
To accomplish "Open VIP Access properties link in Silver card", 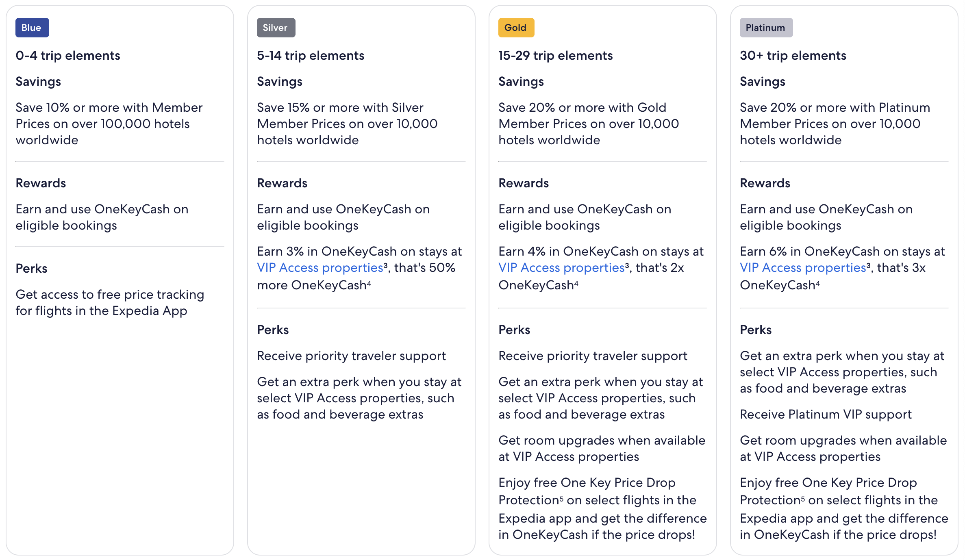I will [x=320, y=267].
